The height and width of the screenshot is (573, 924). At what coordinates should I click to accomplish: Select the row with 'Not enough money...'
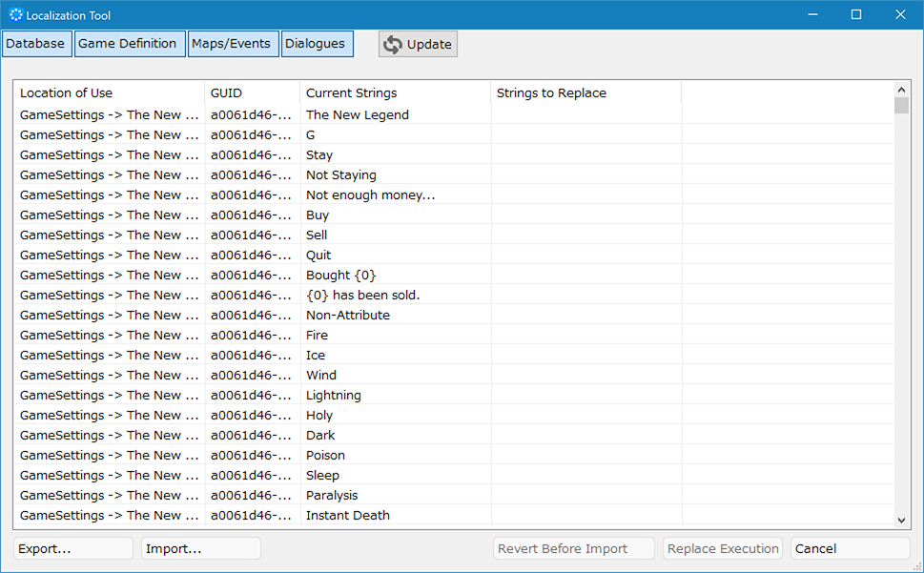pos(370,195)
